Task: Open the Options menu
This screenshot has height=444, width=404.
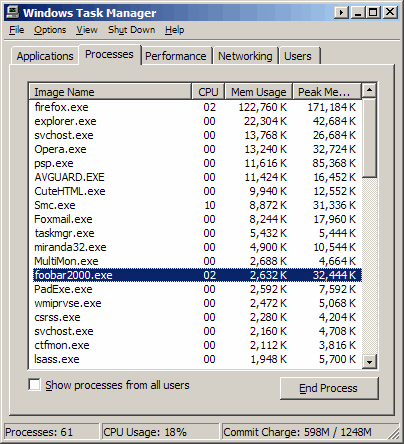Action: pyautogui.click(x=50, y=30)
